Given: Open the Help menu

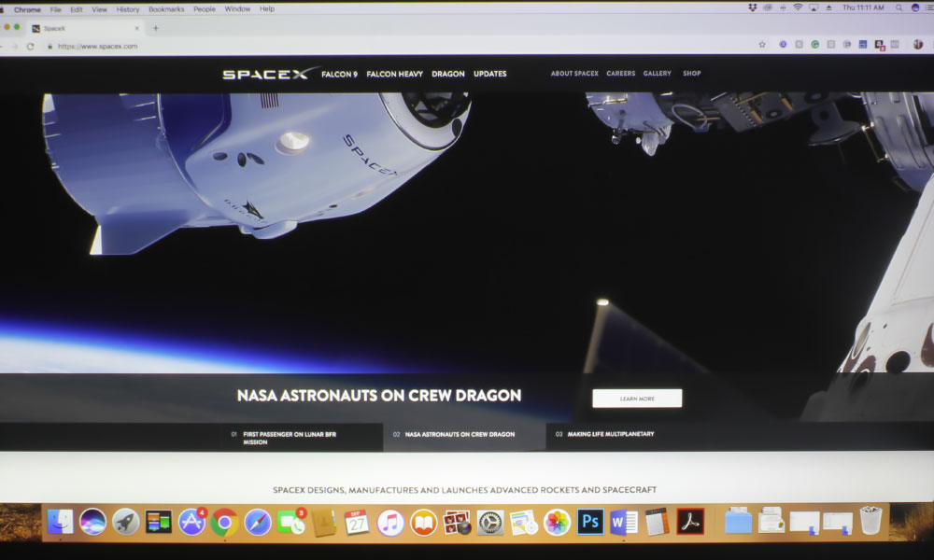Looking at the screenshot, I should pyautogui.click(x=267, y=9).
